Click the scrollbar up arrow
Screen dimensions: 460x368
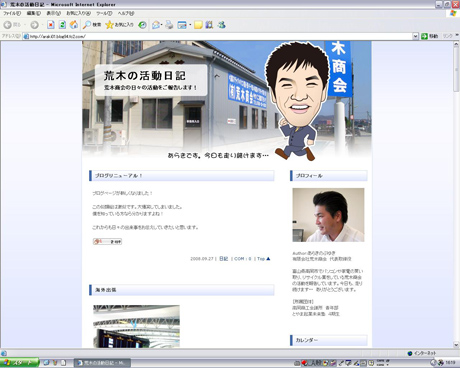pos(456,44)
